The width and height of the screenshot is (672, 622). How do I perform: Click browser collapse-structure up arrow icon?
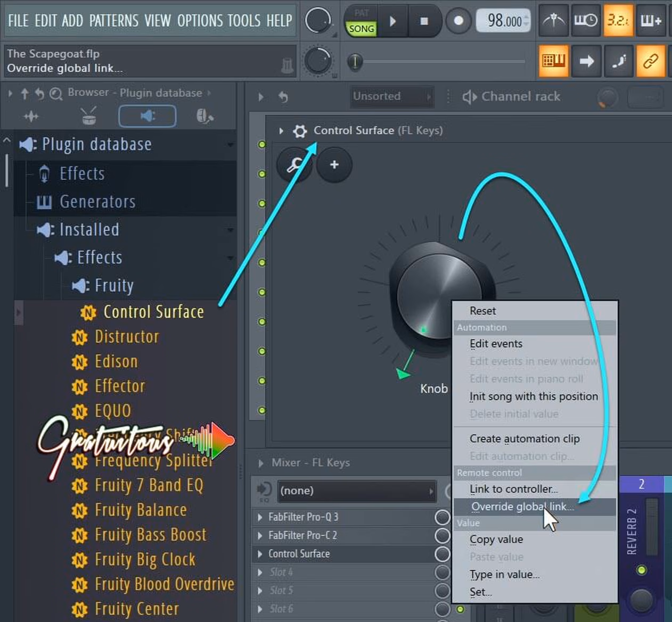24,94
